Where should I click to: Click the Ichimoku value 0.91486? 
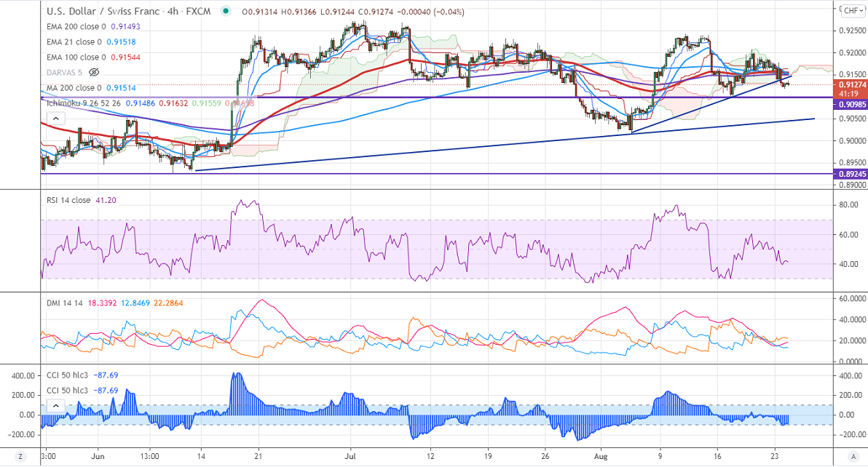[x=140, y=103]
